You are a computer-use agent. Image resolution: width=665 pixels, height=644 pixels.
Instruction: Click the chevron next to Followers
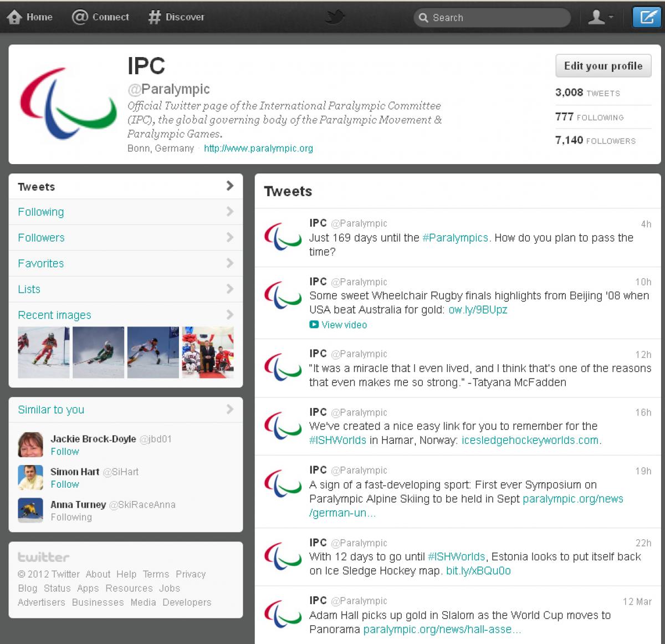pos(230,237)
